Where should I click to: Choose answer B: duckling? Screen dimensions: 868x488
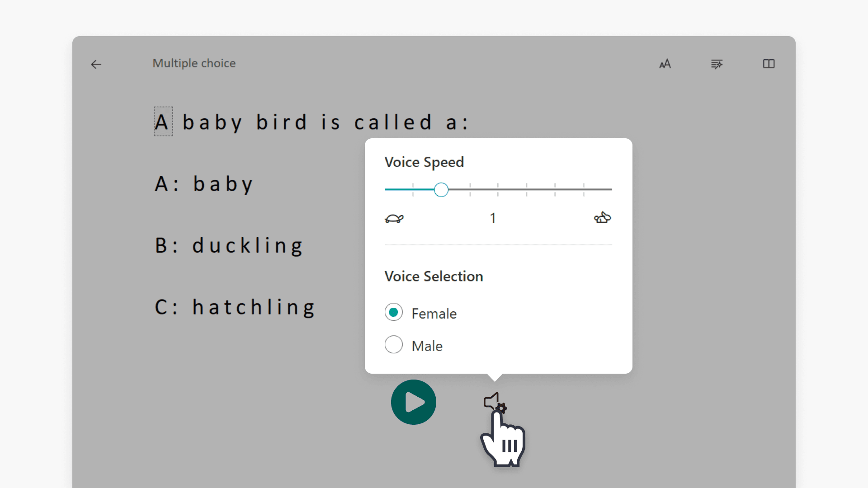tap(229, 245)
